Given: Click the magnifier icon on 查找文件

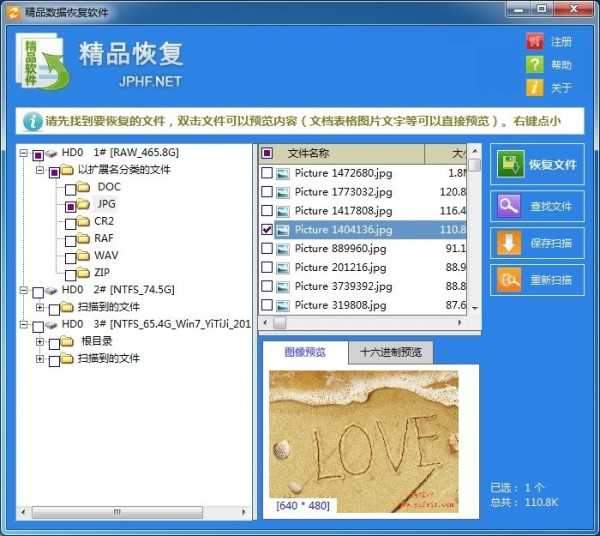Looking at the screenshot, I should click(509, 206).
